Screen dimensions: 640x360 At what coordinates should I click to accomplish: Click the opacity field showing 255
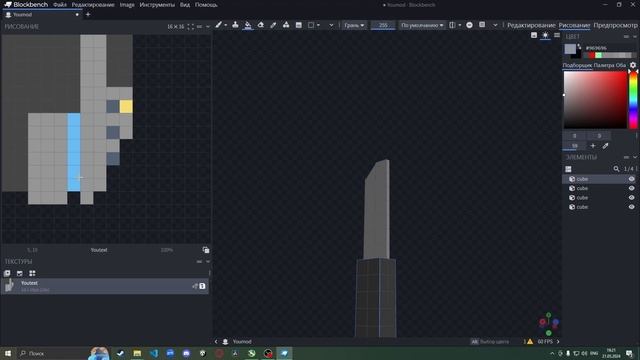click(383, 25)
